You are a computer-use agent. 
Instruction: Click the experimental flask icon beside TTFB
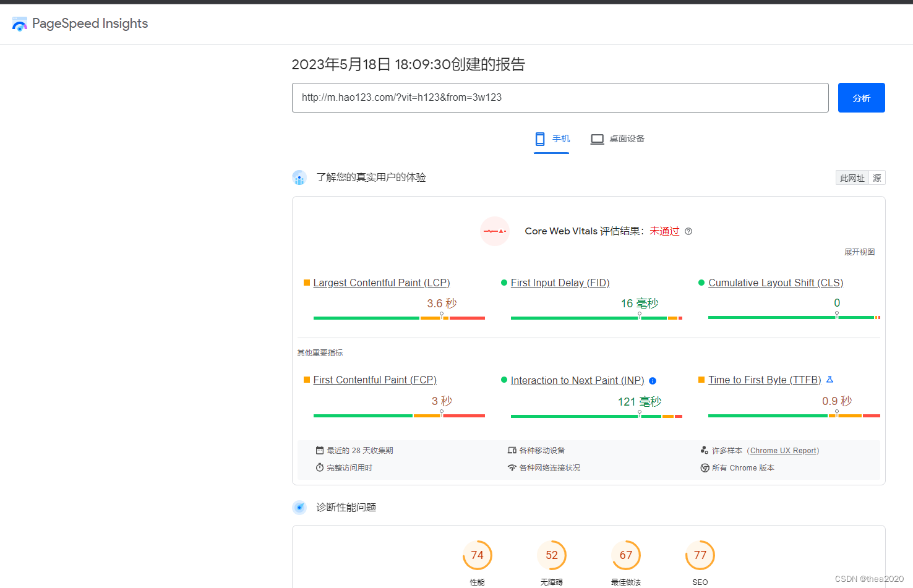(830, 380)
